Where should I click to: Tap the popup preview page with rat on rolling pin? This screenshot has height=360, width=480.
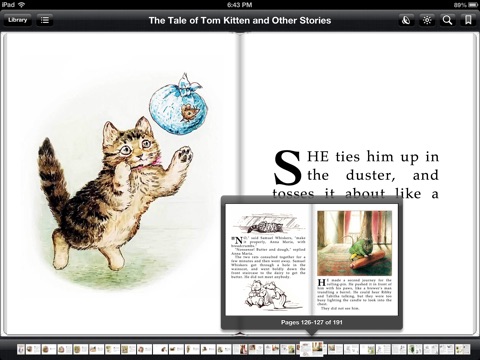click(355, 260)
